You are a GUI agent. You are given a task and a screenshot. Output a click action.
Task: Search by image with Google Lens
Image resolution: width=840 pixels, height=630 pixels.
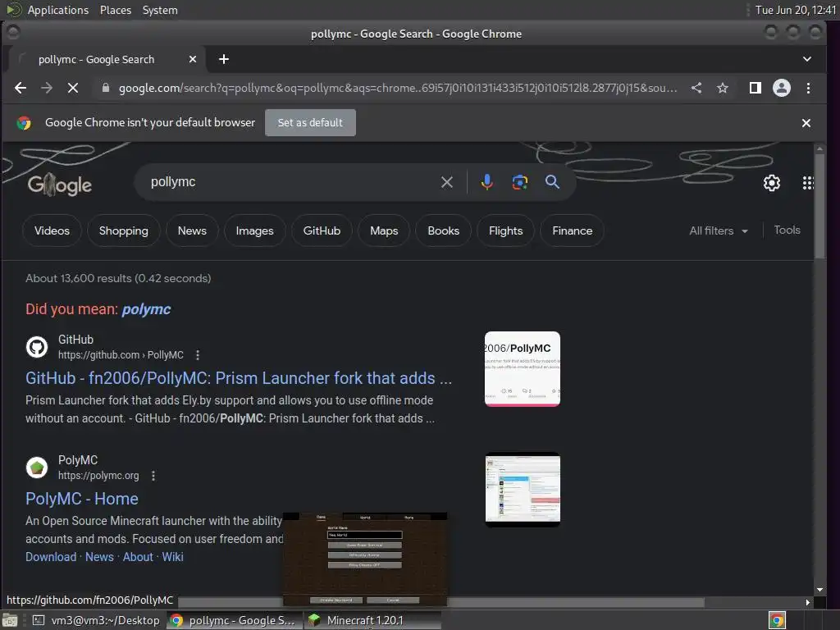pyautogui.click(x=519, y=182)
